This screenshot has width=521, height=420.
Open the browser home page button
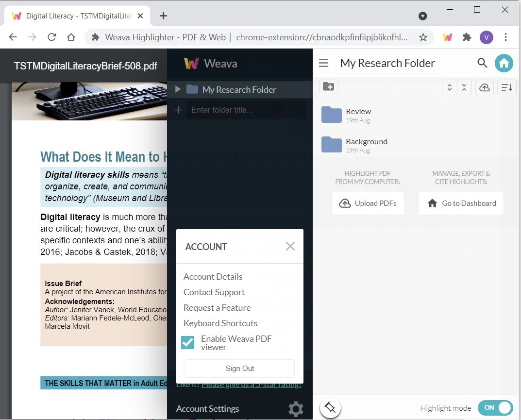(x=71, y=37)
